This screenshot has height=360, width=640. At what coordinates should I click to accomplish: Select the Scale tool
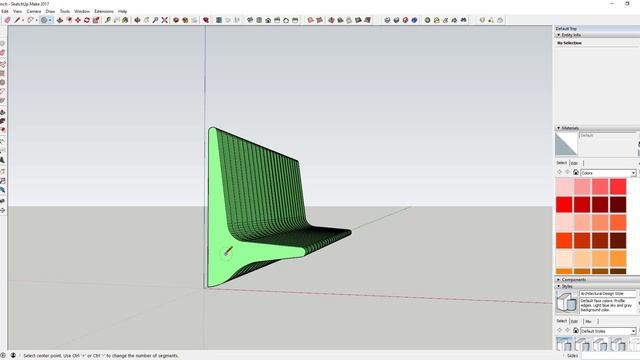[x=96, y=20]
